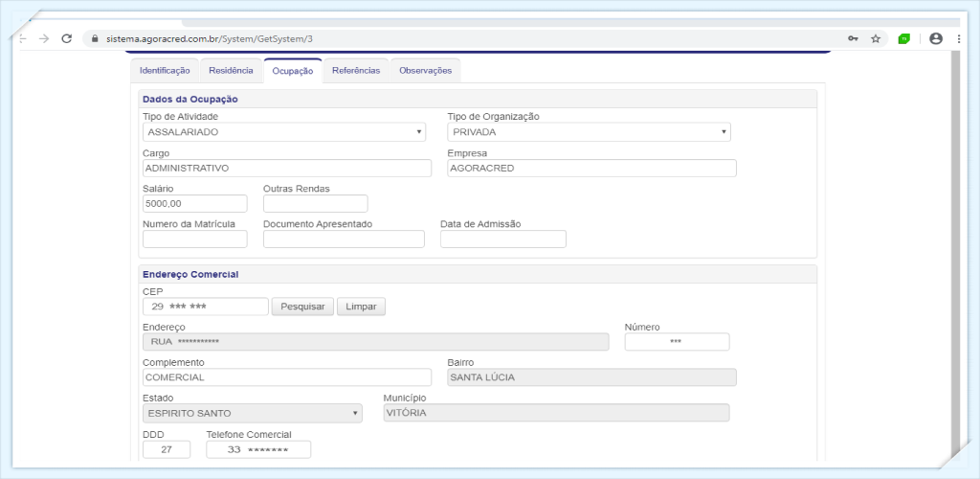Viewport: 980px width, 479px height.
Task: Expand the Tipo de Organização dropdown
Action: [589, 132]
